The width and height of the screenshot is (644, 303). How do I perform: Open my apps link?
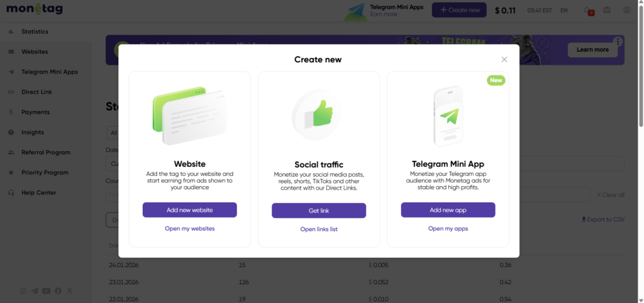pyautogui.click(x=448, y=228)
